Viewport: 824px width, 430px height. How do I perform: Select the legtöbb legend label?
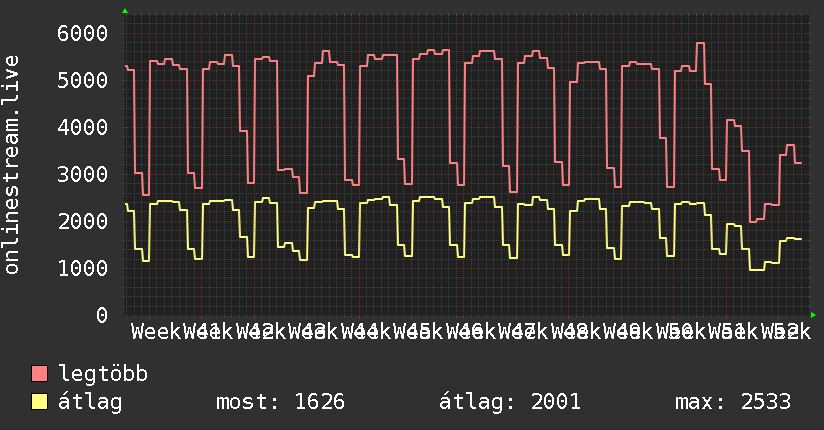(103, 373)
